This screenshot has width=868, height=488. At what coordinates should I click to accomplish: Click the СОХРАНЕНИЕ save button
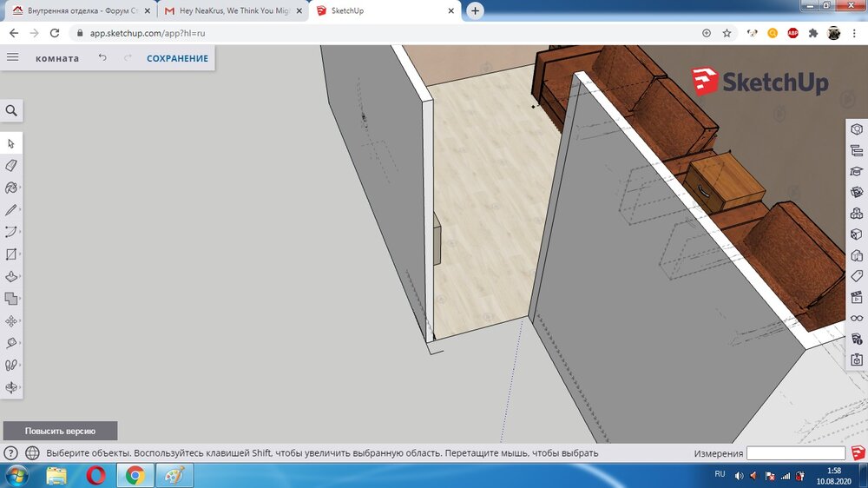177,58
